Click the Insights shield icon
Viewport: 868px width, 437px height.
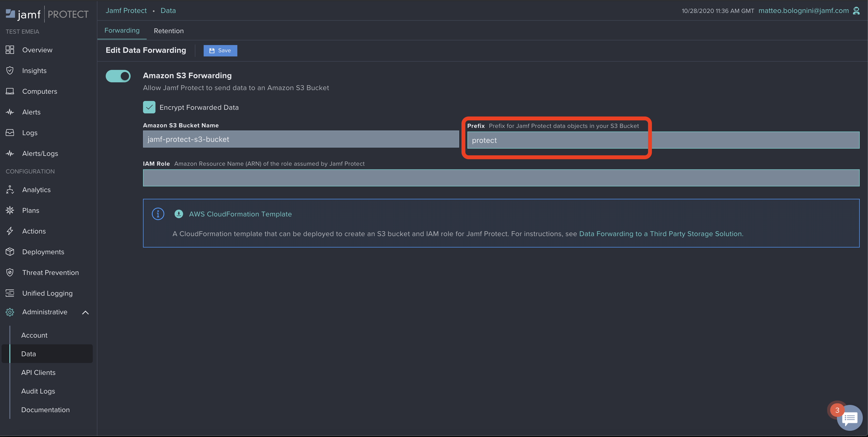point(10,70)
